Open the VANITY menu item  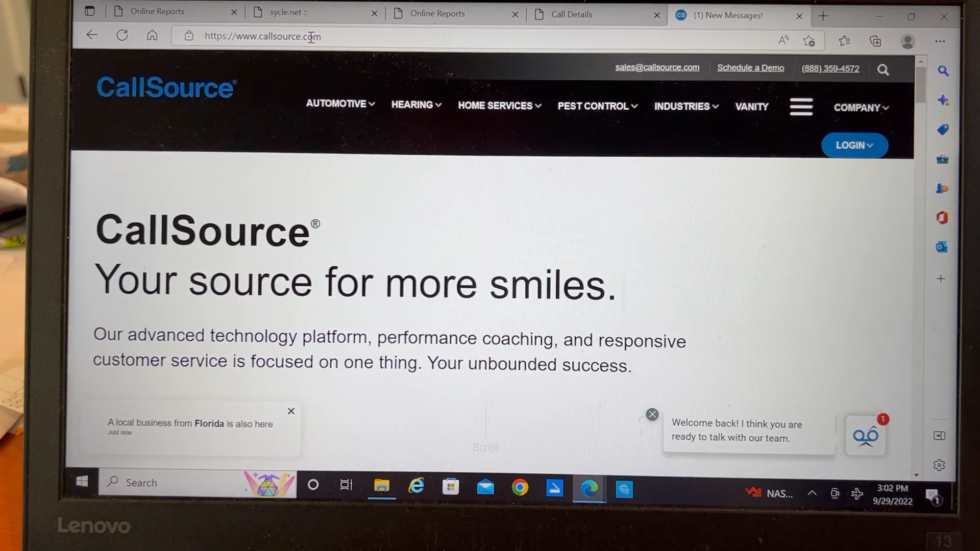click(751, 107)
